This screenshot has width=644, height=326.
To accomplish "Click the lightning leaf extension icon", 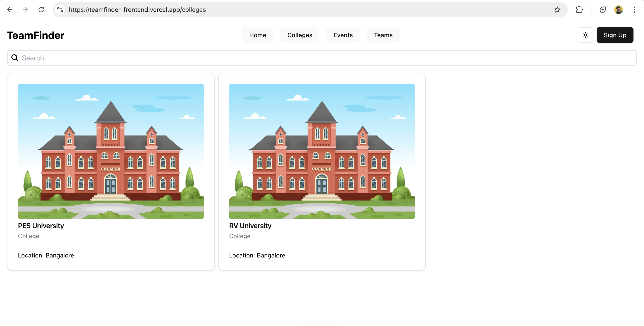I will pos(603,9).
